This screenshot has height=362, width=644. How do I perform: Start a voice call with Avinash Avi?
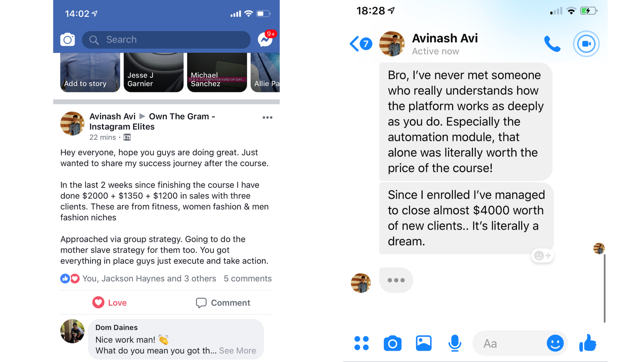coord(552,44)
